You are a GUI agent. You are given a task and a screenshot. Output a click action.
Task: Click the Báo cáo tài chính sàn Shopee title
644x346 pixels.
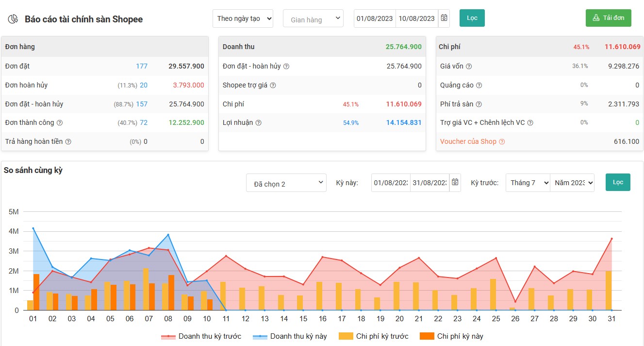84,19
